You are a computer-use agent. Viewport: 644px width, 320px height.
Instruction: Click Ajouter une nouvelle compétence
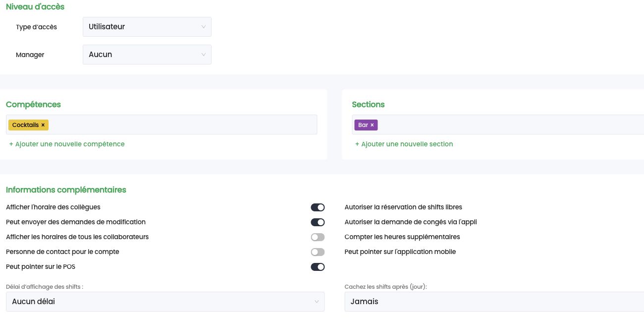coord(67,144)
